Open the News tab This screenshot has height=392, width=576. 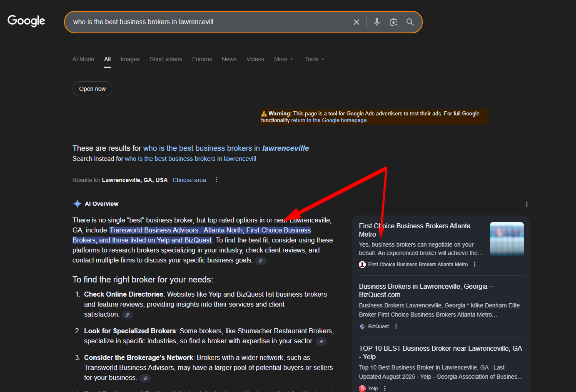coord(229,59)
